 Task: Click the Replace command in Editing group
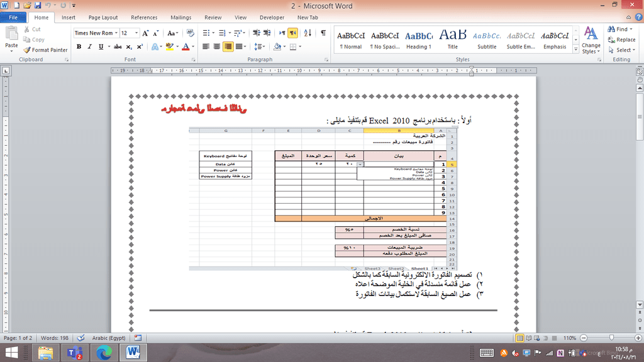point(622,40)
